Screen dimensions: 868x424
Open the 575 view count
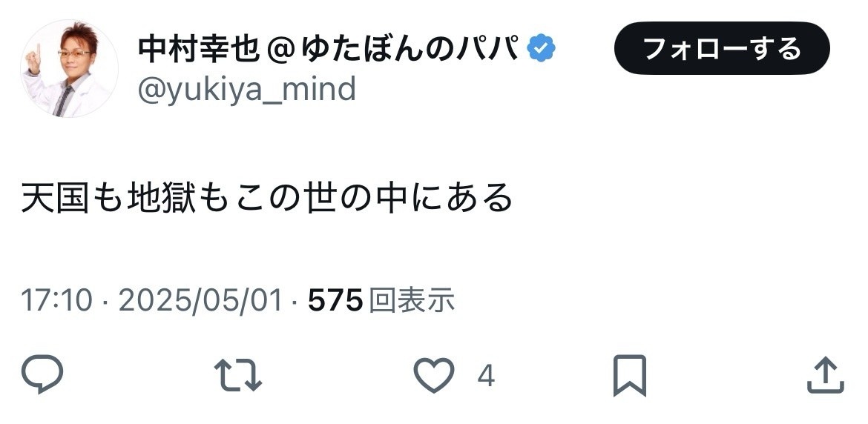pos(335,299)
